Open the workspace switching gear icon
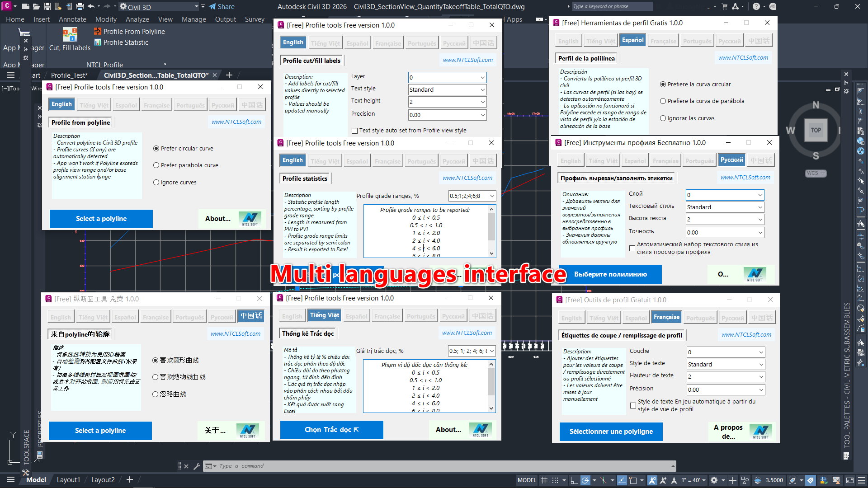868x488 pixels. coord(714,480)
